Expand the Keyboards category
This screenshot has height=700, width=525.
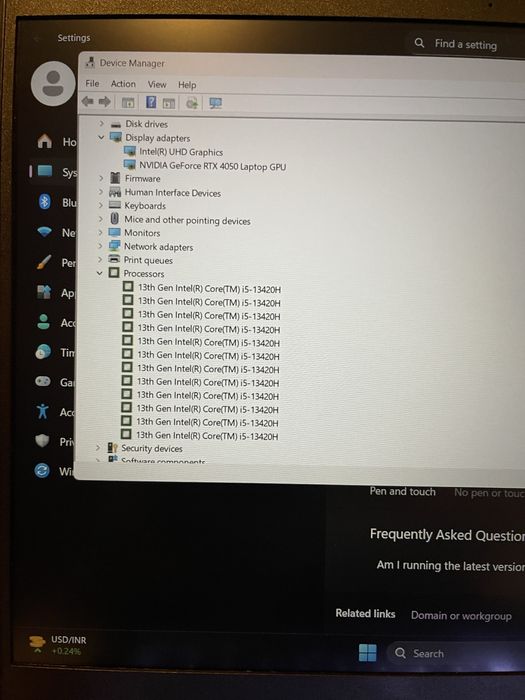point(100,205)
